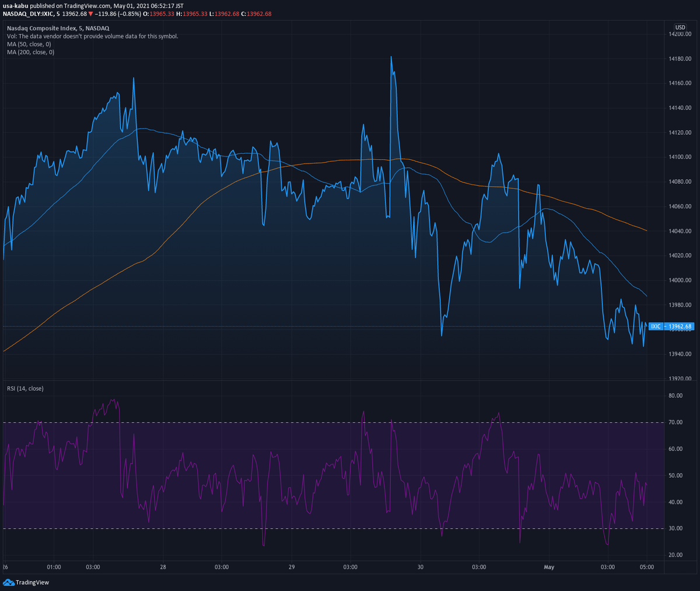The width and height of the screenshot is (700, 591).
Task: Select the MA (50, close, 0) legend
Action: tap(29, 44)
